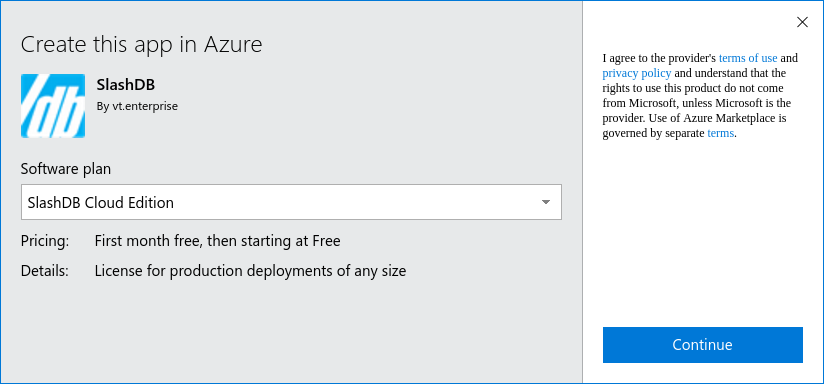
Task: Click the I agree to the provider's text
Action: [x=660, y=58]
